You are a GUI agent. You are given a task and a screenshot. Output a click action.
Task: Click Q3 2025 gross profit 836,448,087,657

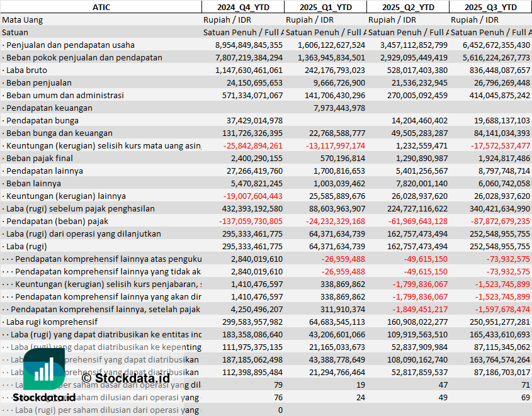pyautogui.click(x=496, y=70)
